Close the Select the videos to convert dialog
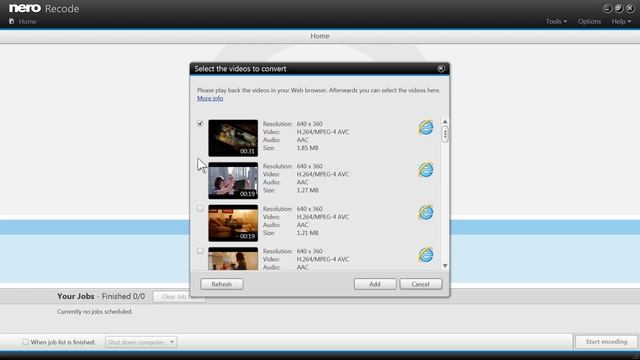This screenshot has height=360, width=640. pos(441,69)
